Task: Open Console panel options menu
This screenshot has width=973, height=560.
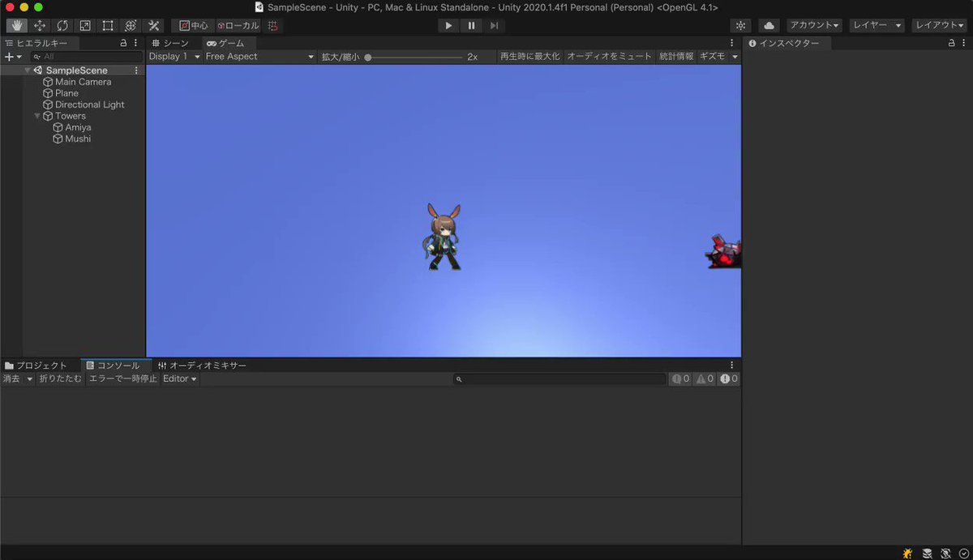Action: 732,365
